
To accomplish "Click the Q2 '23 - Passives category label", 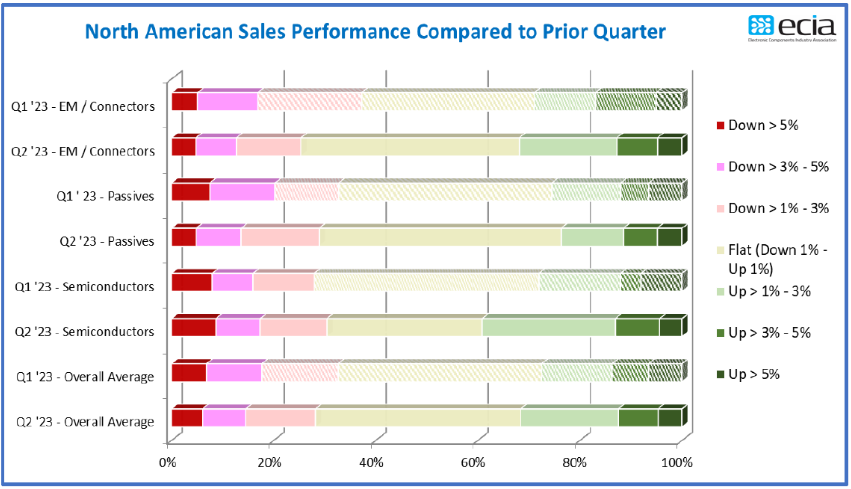I will click(x=107, y=242).
